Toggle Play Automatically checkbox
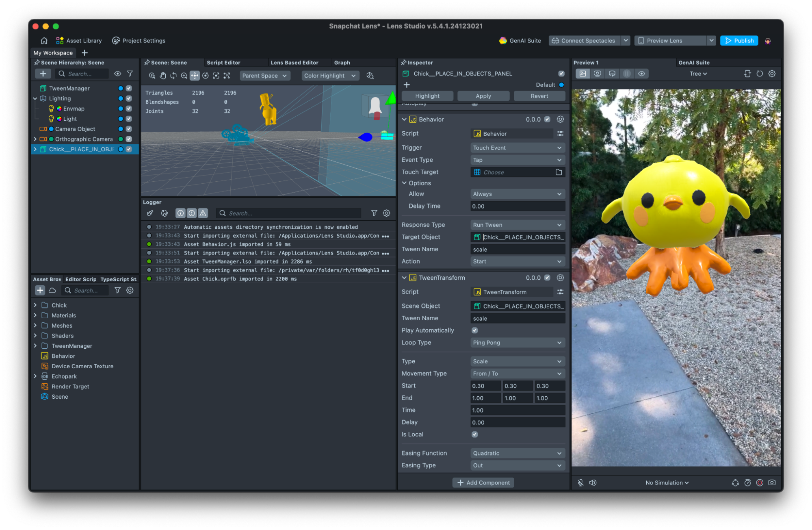The width and height of the screenshot is (812, 530). 474,330
